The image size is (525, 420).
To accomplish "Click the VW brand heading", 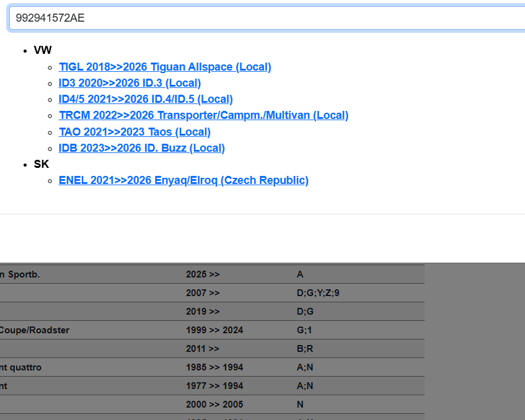I will coord(43,50).
